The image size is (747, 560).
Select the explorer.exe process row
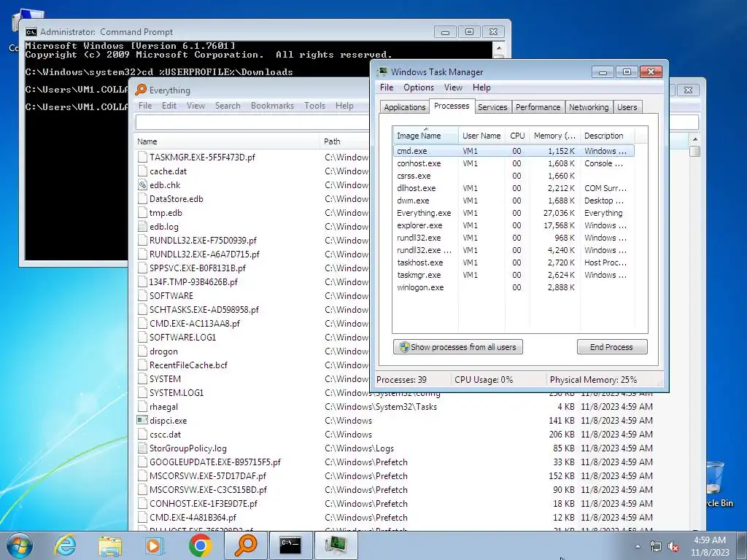click(x=514, y=225)
